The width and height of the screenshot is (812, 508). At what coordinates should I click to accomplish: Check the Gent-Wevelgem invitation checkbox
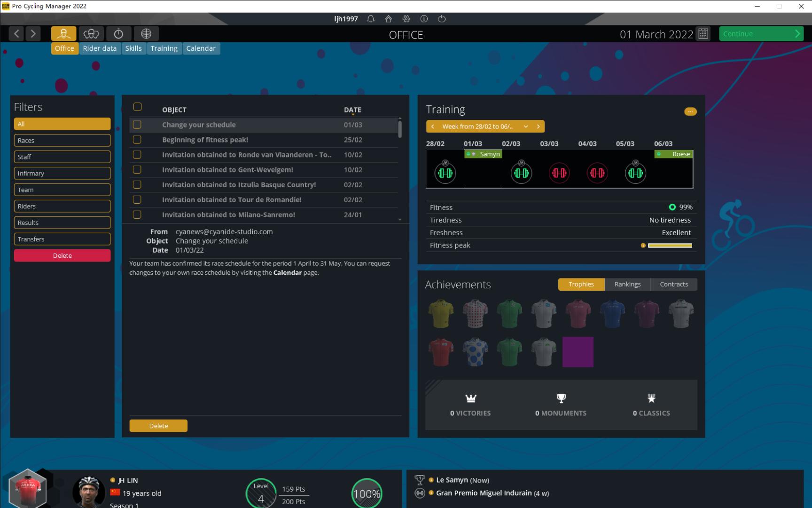click(x=137, y=169)
